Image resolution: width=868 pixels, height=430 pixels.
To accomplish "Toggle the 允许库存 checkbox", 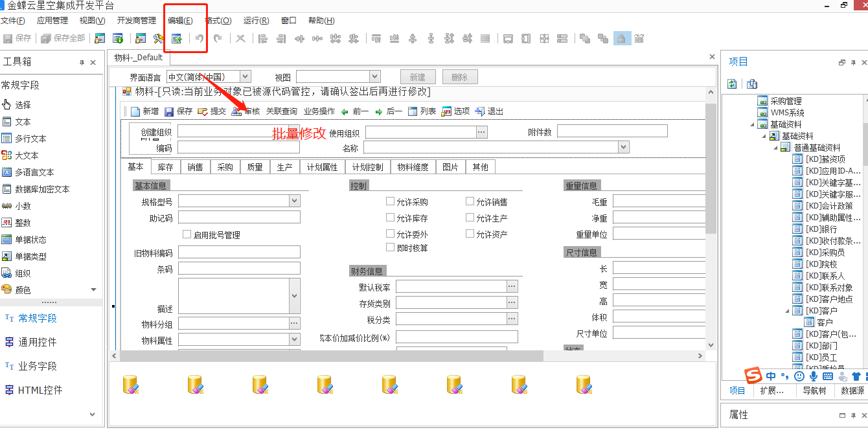I will click(x=390, y=218).
